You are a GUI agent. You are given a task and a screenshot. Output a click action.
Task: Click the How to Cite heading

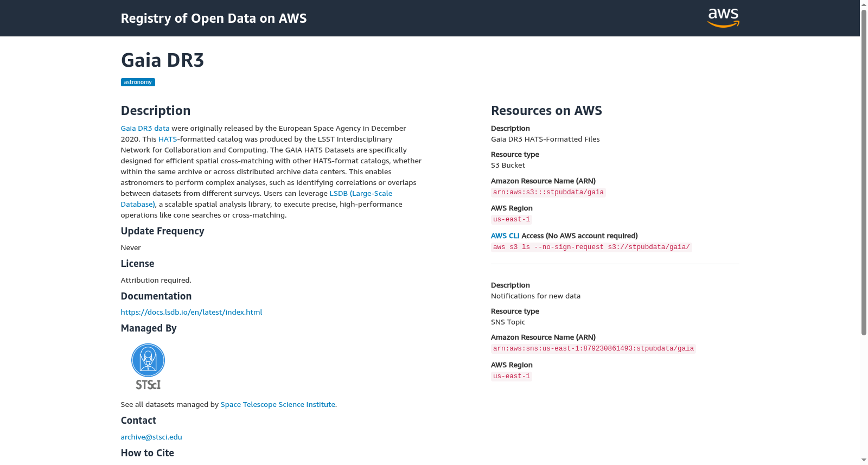pyautogui.click(x=148, y=453)
